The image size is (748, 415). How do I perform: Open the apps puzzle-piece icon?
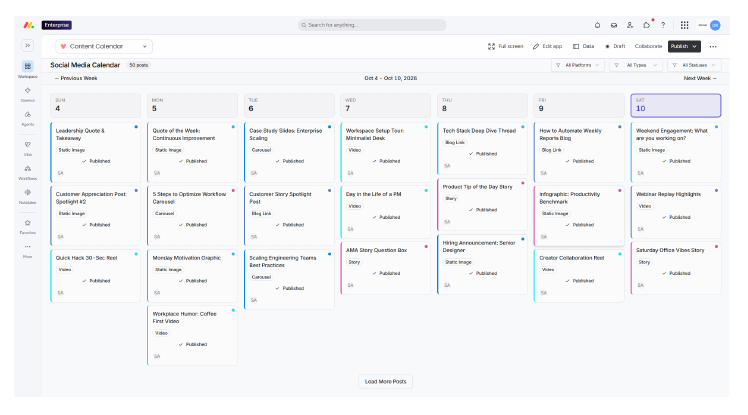tap(646, 25)
